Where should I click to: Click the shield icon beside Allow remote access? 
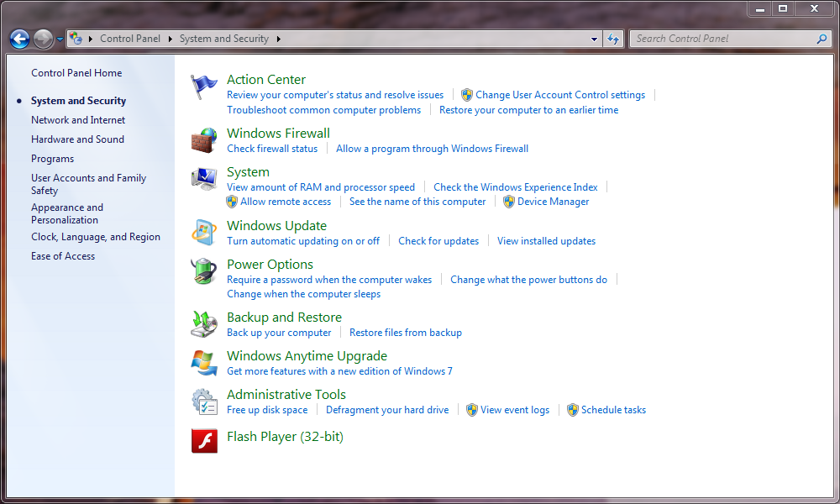pyautogui.click(x=232, y=202)
